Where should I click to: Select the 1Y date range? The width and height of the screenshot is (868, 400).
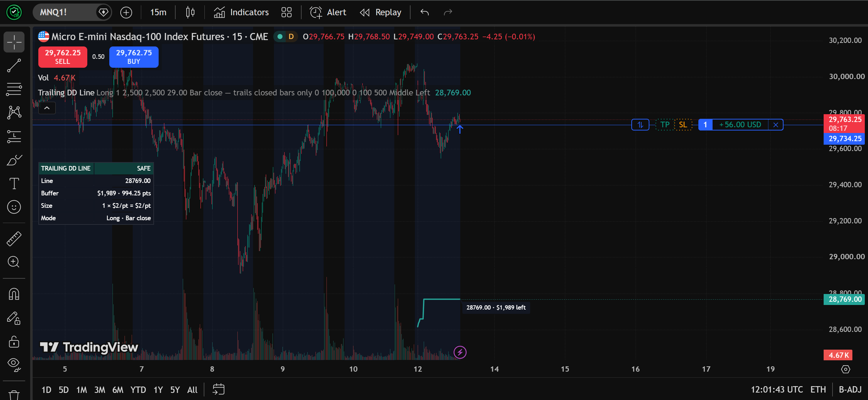point(158,390)
